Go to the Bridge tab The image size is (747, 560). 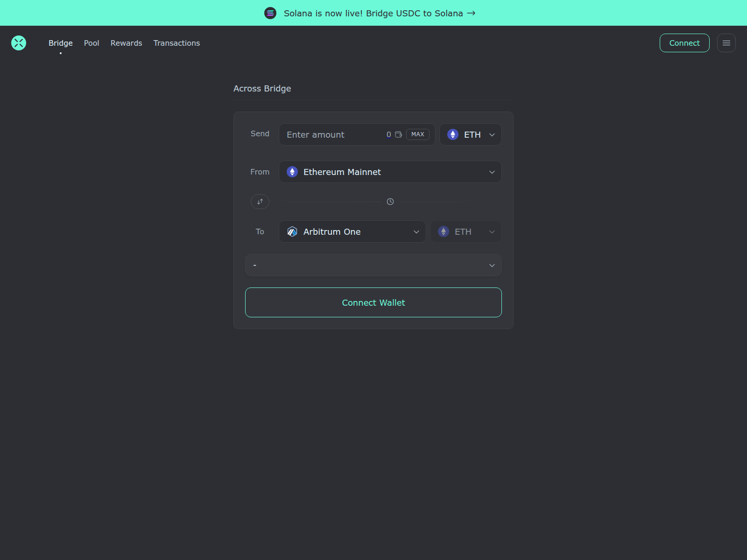click(61, 43)
